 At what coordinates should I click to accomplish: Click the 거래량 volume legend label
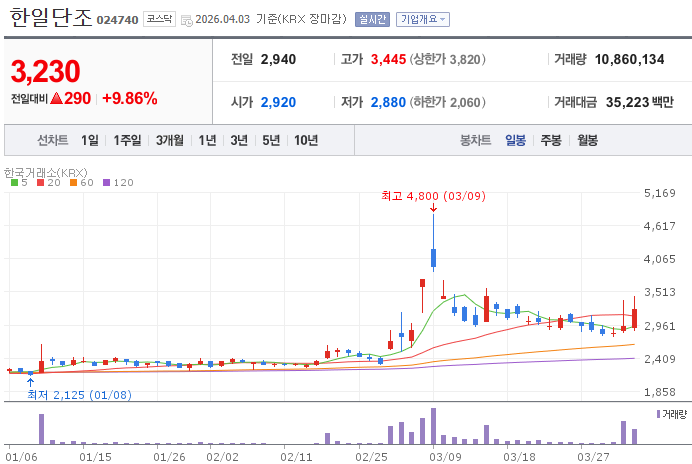tap(674, 414)
